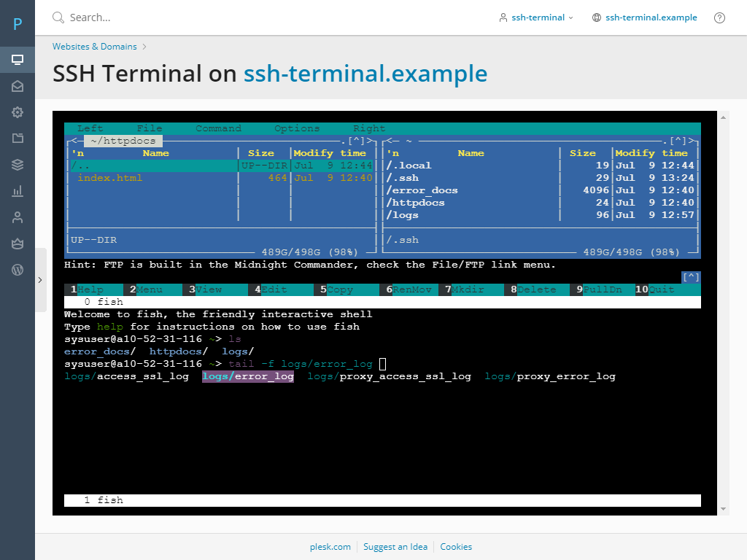Open the Mail section in the sidebar
The height and width of the screenshot is (560, 747).
tap(17, 85)
